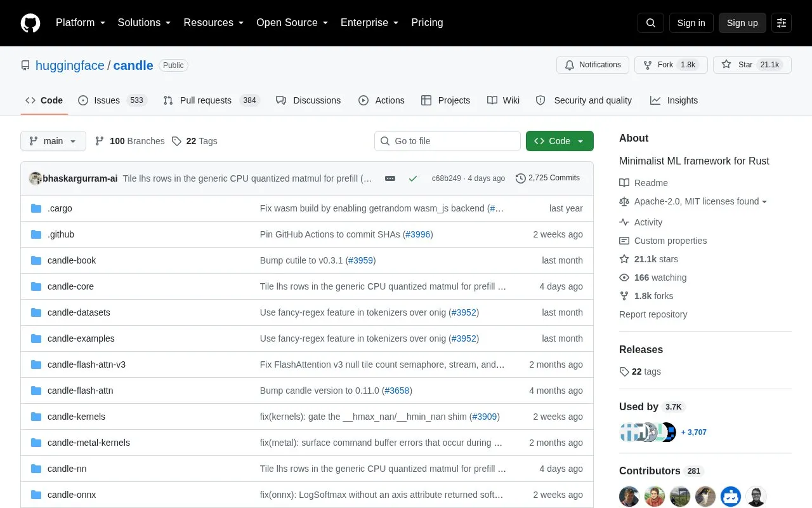Open the main branch selector dropdown
Image resolution: width=812 pixels, height=508 pixels.
53,141
